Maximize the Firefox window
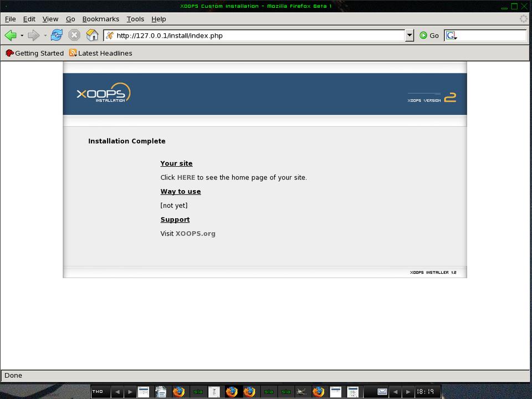This screenshot has height=399, width=532. [514, 6]
